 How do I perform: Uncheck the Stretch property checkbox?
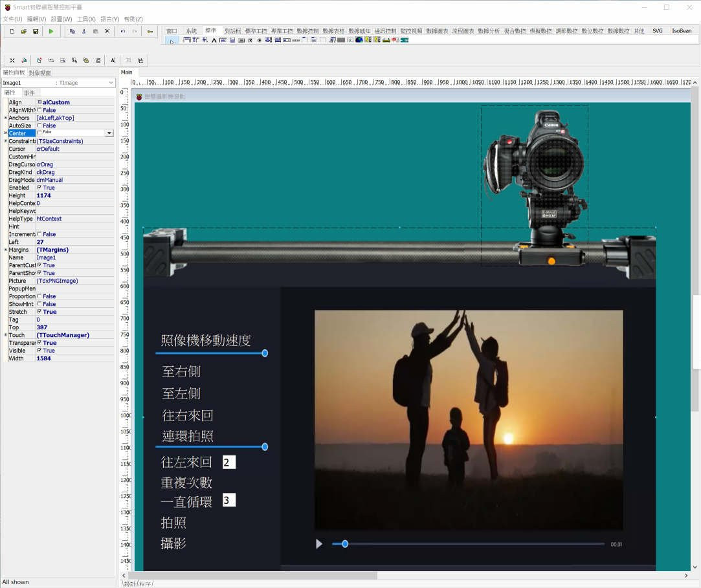click(39, 311)
